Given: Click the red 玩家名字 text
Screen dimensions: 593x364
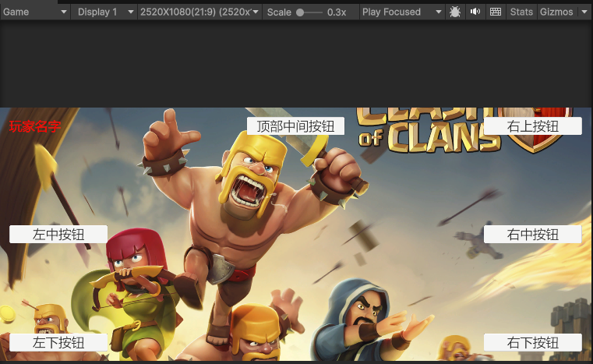Looking at the screenshot, I should (35, 126).
